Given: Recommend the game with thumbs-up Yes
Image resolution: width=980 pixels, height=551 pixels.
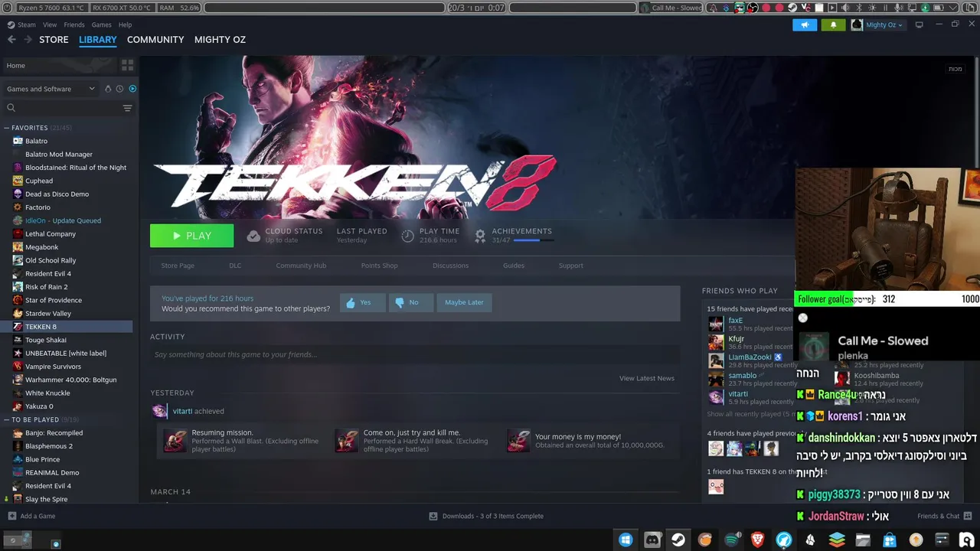Looking at the screenshot, I should (x=361, y=302).
